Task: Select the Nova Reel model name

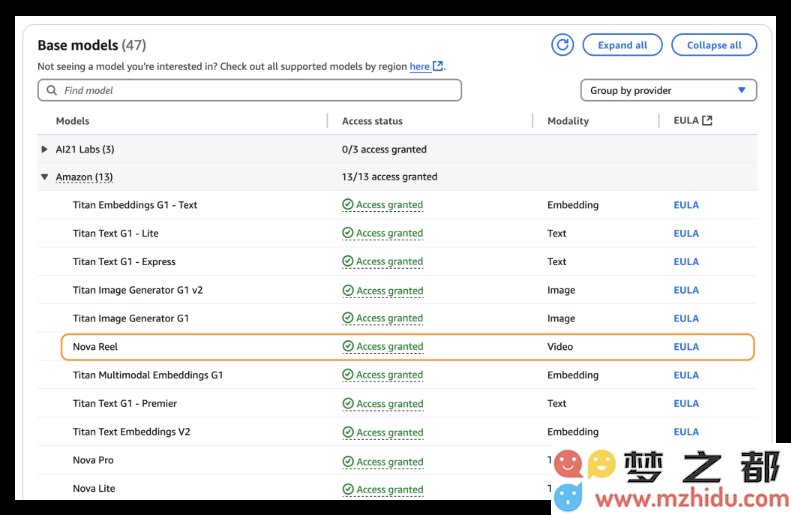Action: click(x=95, y=347)
